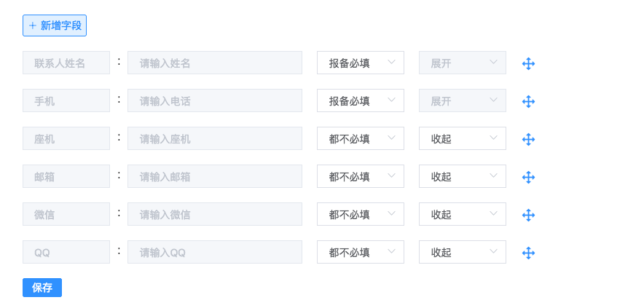Open the 收起 dropdown in 座机 row
The width and height of the screenshot is (644, 308).
462,138
